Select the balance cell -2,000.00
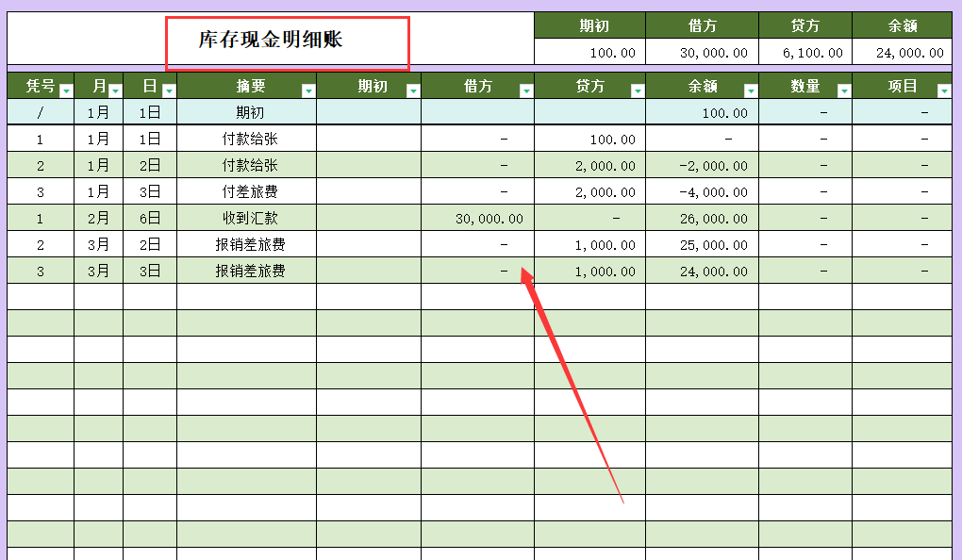 (x=702, y=166)
